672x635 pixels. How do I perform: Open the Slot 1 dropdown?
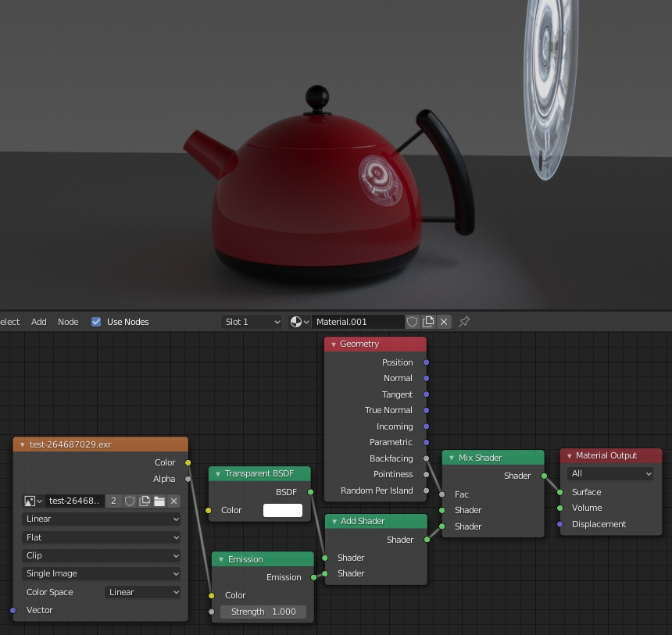pyautogui.click(x=252, y=322)
